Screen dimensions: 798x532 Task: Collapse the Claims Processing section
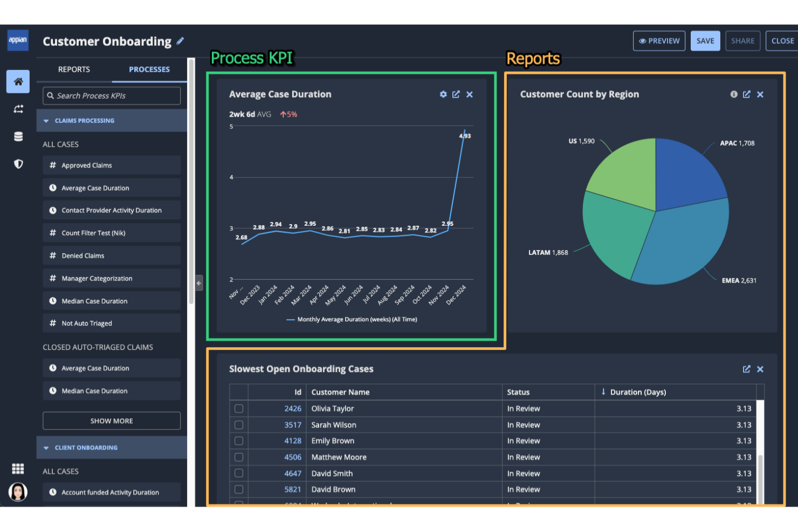(x=112, y=121)
